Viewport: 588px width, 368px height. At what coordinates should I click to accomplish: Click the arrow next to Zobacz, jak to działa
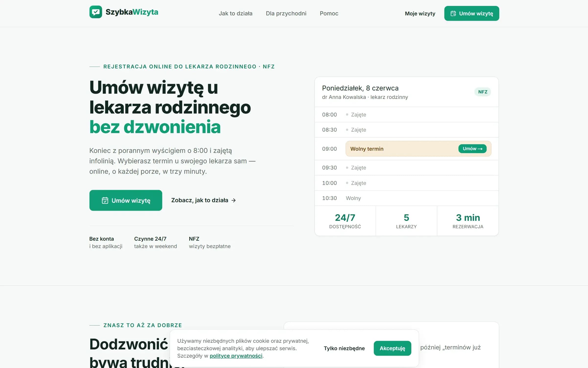[233, 200]
